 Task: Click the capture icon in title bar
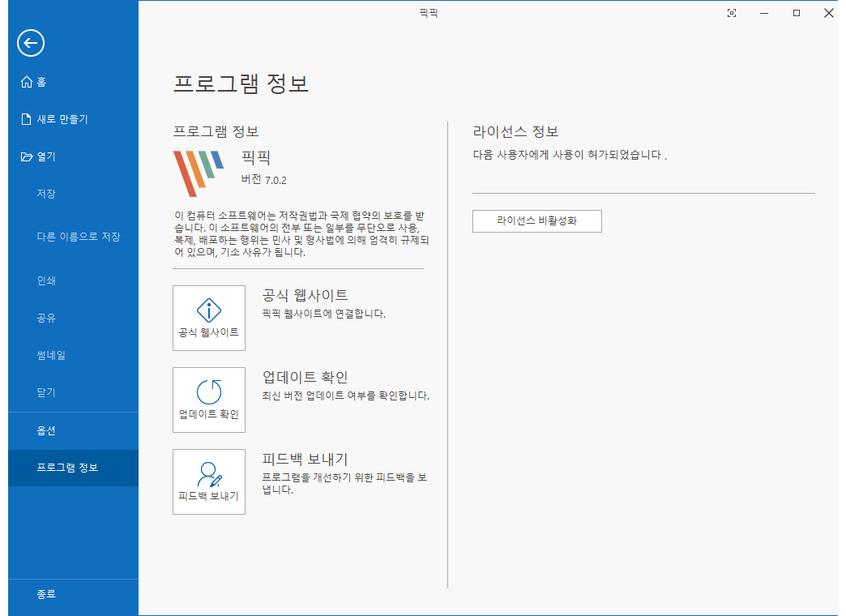click(732, 13)
